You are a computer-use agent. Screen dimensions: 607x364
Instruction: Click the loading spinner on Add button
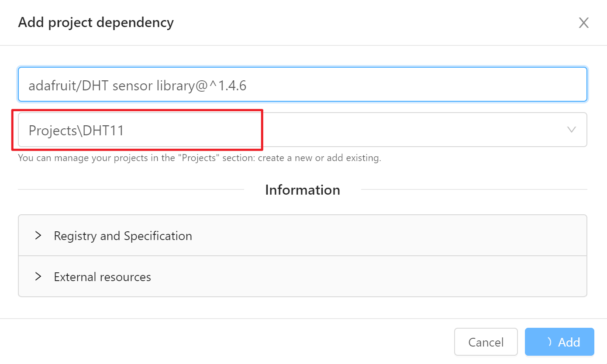click(x=549, y=342)
